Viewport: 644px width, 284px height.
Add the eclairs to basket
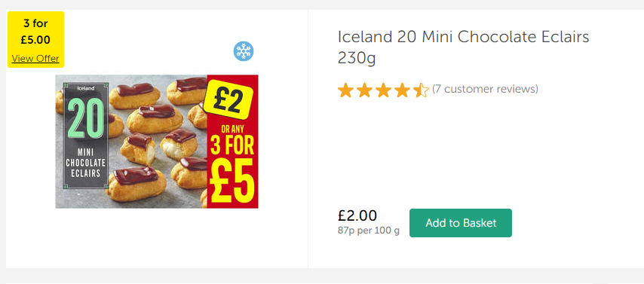(x=461, y=223)
